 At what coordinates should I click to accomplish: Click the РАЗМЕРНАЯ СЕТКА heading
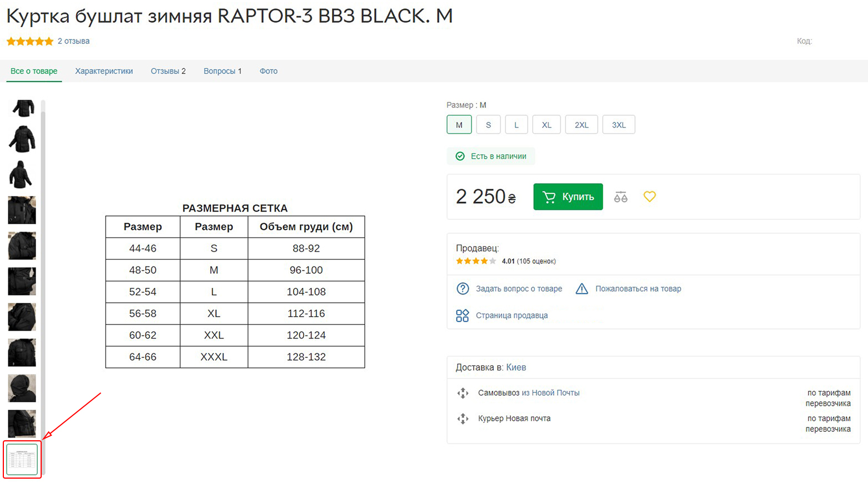[235, 208]
